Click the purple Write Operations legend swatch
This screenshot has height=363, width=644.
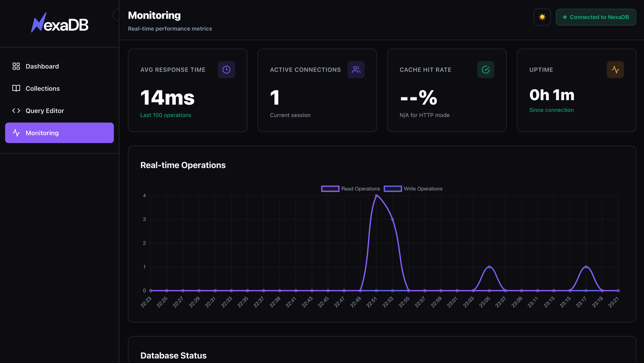393,189
